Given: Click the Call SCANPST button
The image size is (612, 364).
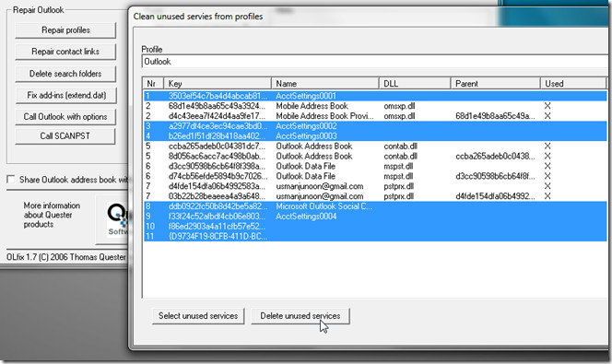Looking at the screenshot, I should pos(65,136).
